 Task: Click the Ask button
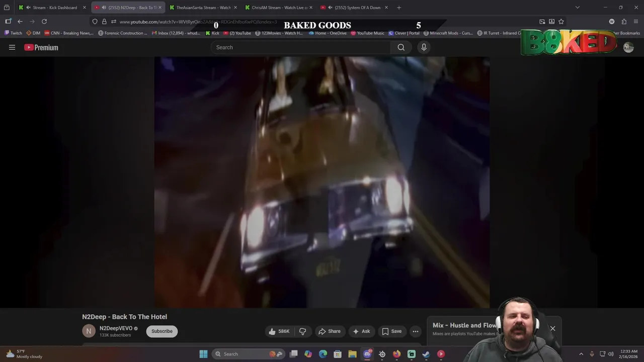[361, 331]
